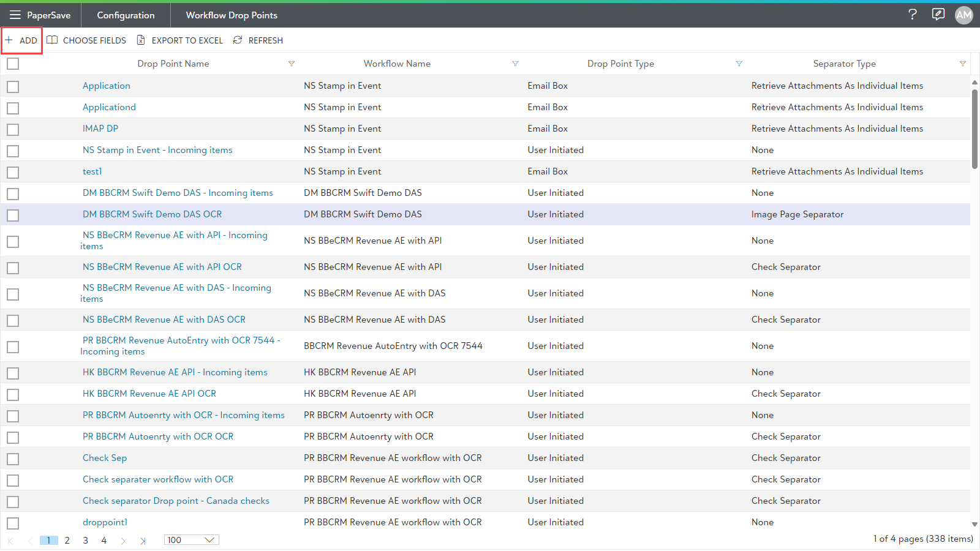Open the Application drop point link

(x=107, y=86)
